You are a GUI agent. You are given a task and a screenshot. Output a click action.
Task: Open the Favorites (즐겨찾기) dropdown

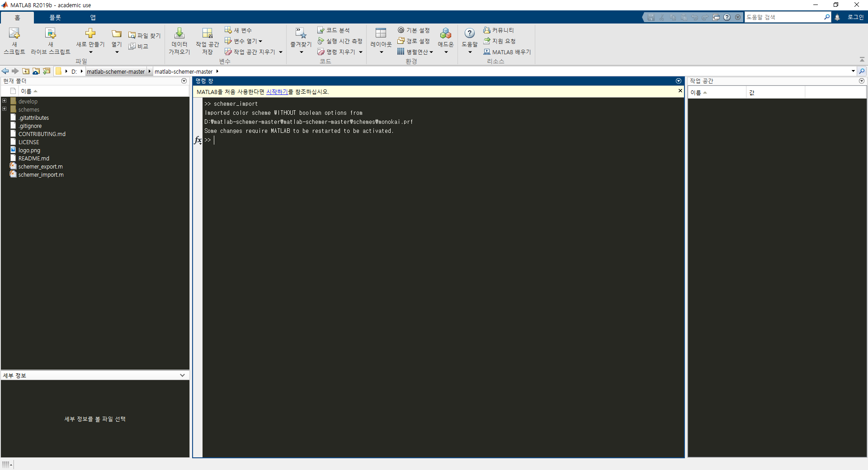point(301,52)
